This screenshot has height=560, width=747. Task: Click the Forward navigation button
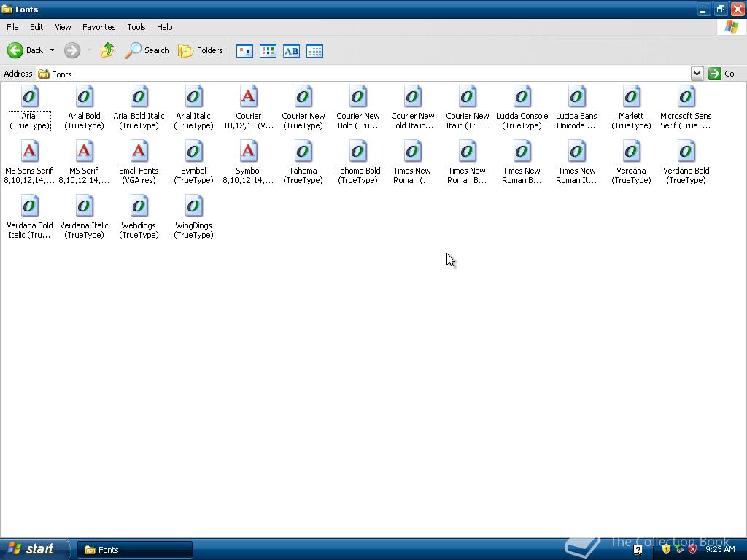(x=72, y=50)
